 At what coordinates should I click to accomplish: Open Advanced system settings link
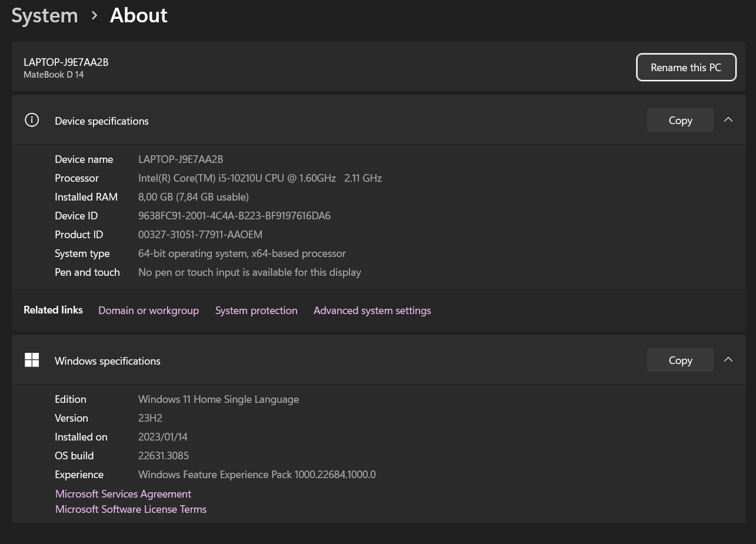[372, 311]
